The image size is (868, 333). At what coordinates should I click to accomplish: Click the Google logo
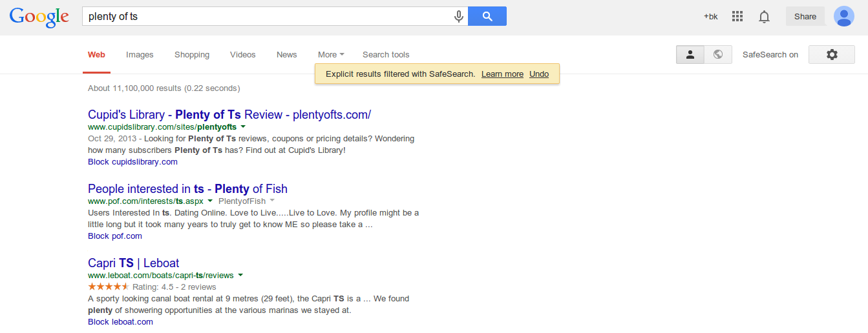(39, 17)
